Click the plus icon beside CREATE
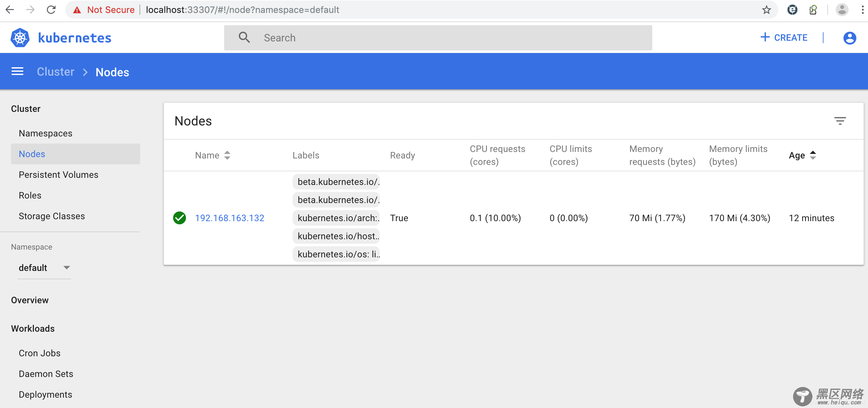Screen dimensions: 868x408 coord(765,37)
